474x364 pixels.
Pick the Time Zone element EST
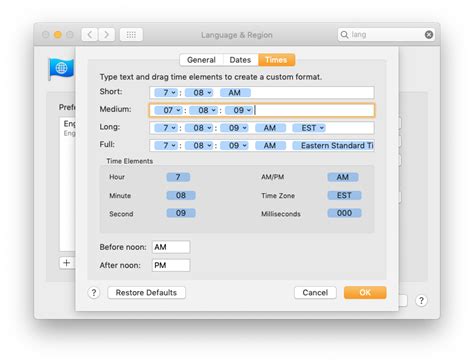coord(344,195)
